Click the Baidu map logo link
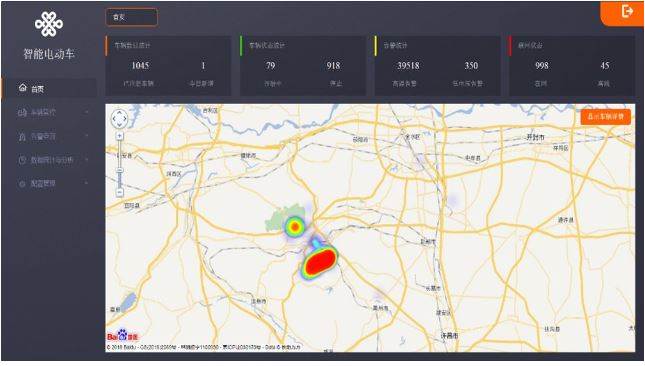 tap(123, 336)
